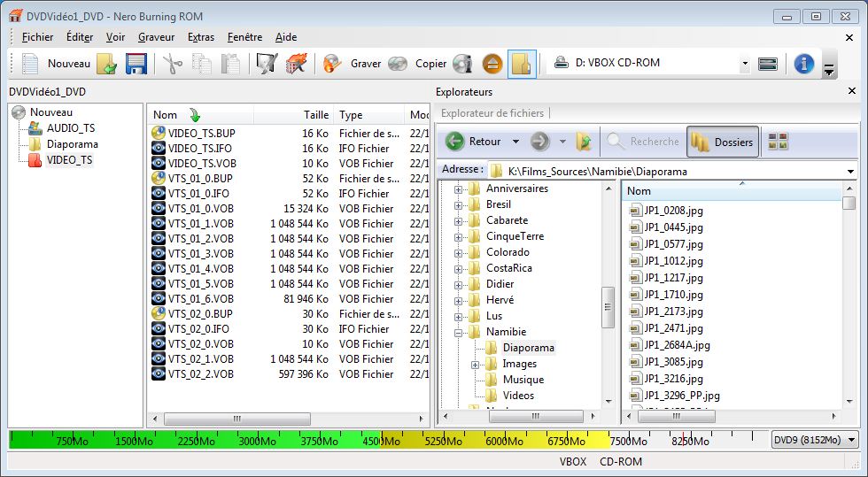Toggle the file browser panel toolbar button
This screenshot has width=868, height=477.
click(x=522, y=64)
